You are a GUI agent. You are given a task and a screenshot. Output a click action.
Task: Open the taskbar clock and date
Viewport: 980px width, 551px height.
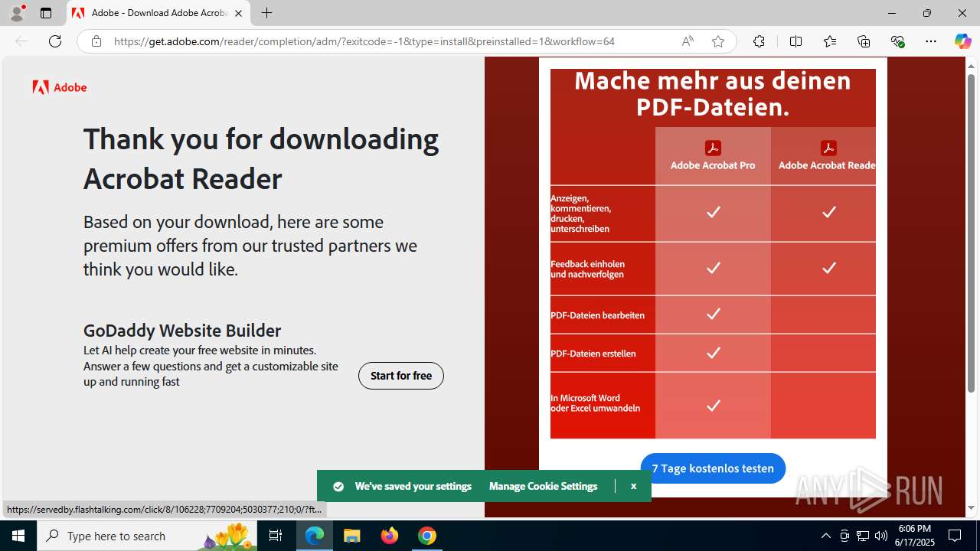(915, 536)
